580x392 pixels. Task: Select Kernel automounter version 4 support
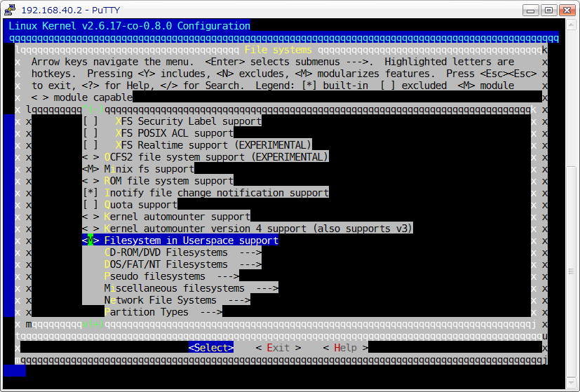pos(258,229)
